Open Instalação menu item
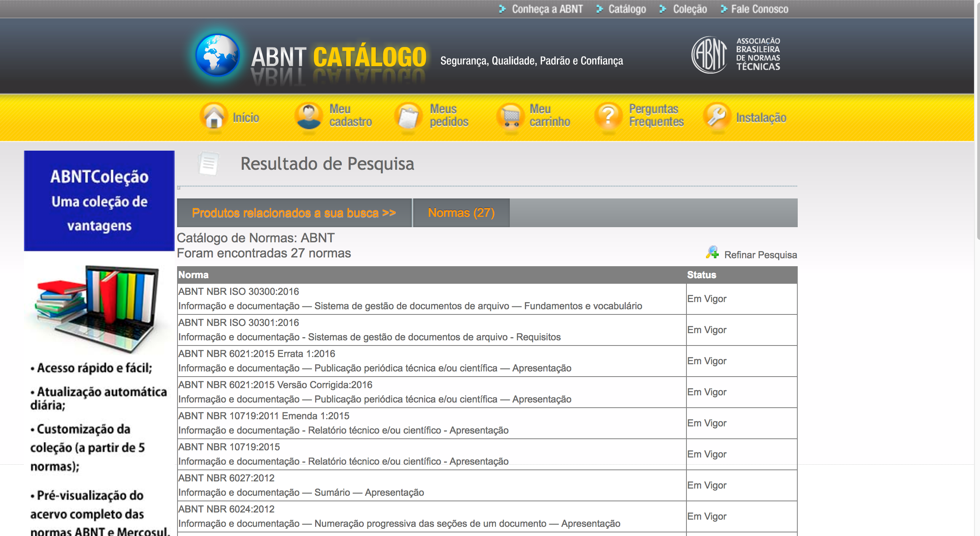Viewport: 980px width, 536px height. (761, 118)
